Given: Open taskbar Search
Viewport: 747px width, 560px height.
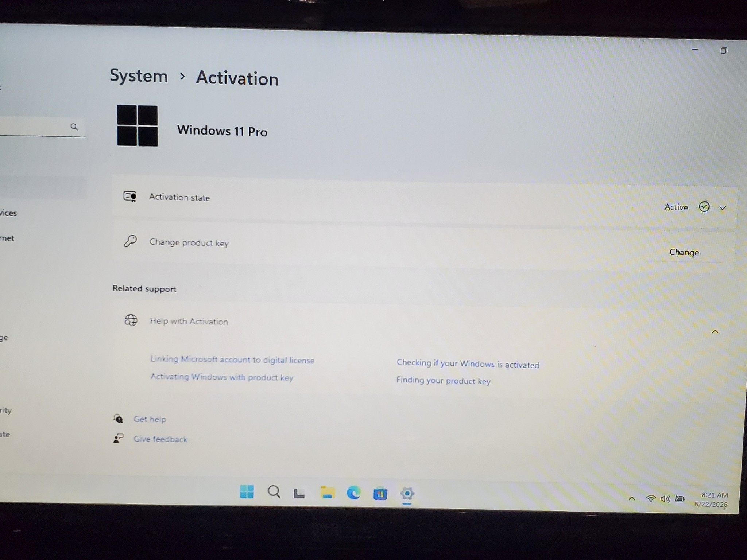Looking at the screenshot, I should pyautogui.click(x=274, y=492).
